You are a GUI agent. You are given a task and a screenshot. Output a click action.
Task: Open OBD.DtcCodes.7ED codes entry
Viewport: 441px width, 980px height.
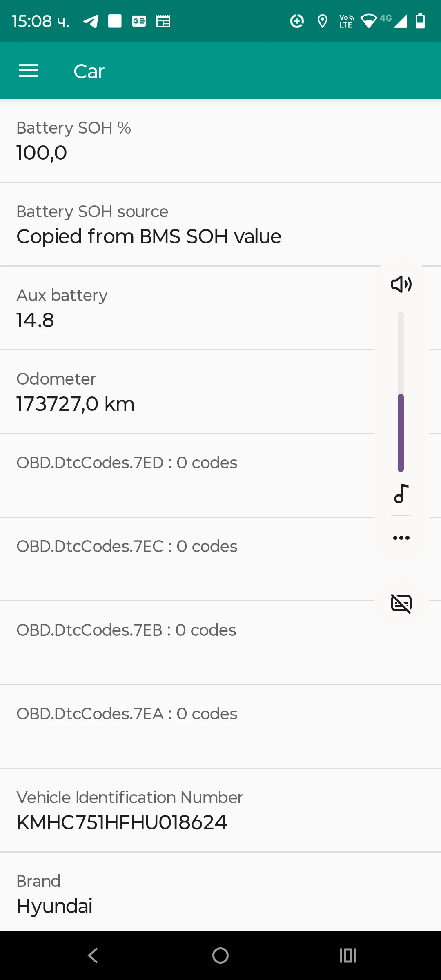[184, 476]
